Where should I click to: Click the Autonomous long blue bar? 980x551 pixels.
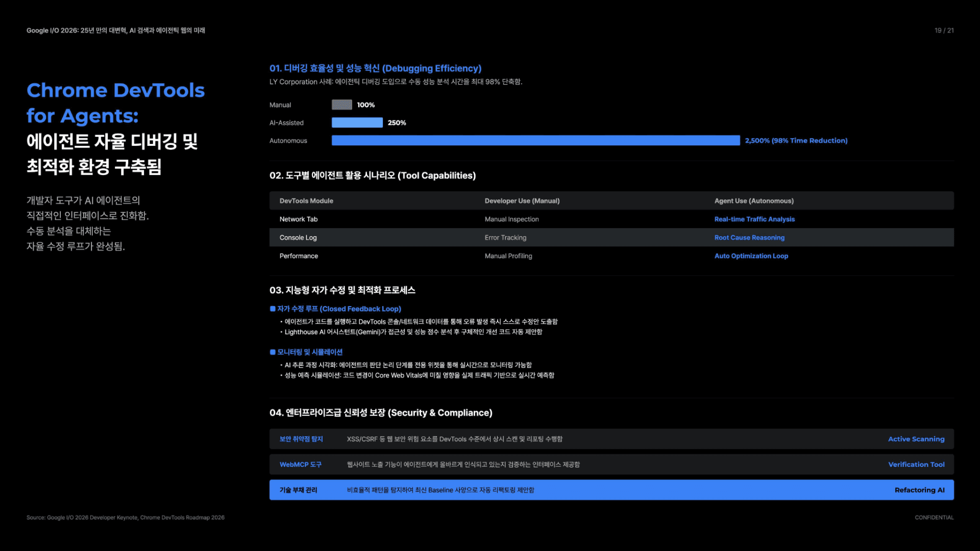[535, 140]
